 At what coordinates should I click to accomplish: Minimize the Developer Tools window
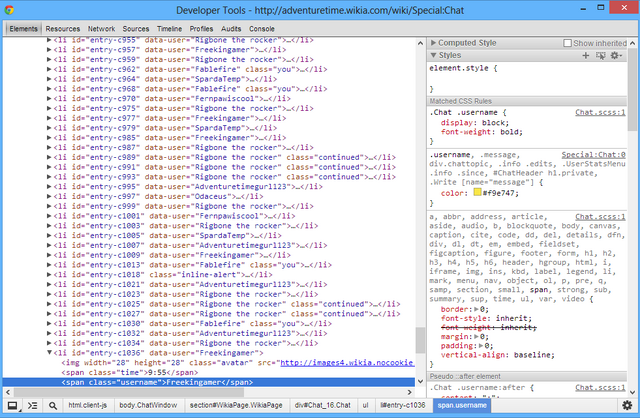(x=583, y=8)
